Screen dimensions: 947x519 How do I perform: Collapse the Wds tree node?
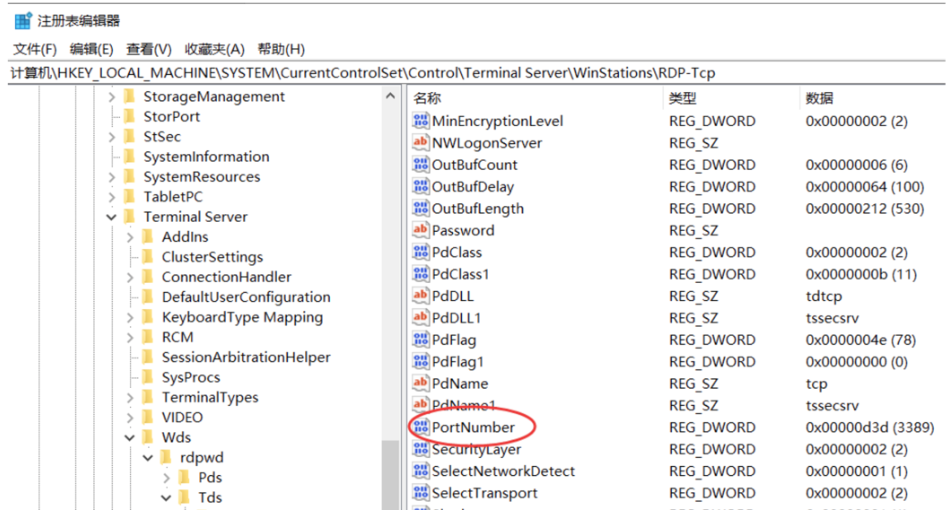(130, 437)
